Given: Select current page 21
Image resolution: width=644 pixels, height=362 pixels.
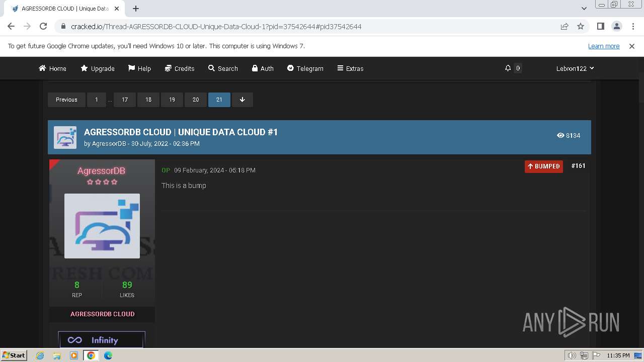Looking at the screenshot, I should [x=219, y=100].
